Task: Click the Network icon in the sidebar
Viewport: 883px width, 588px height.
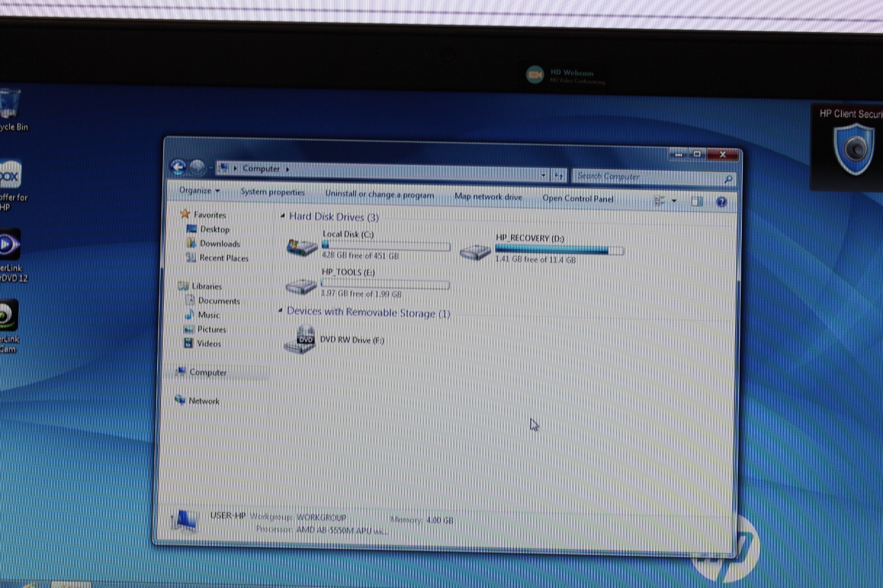Action: [x=180, y=400]
